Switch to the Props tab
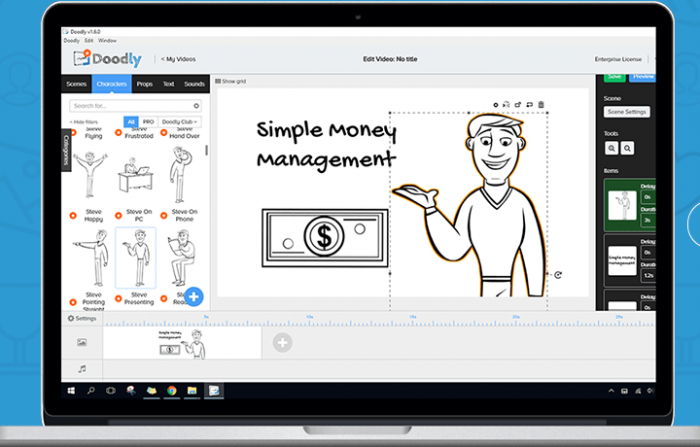 (x=145, y=84)
